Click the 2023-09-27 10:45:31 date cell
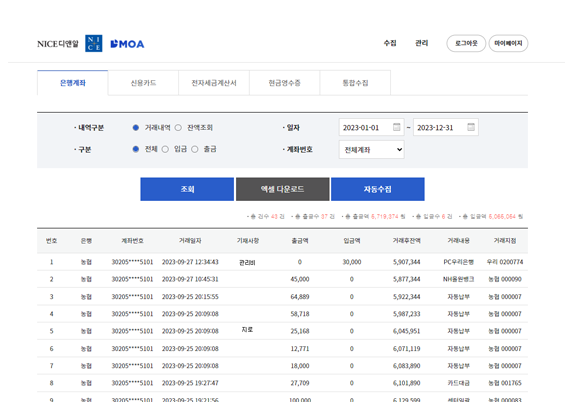572x402 pixels. pos(190,279)
